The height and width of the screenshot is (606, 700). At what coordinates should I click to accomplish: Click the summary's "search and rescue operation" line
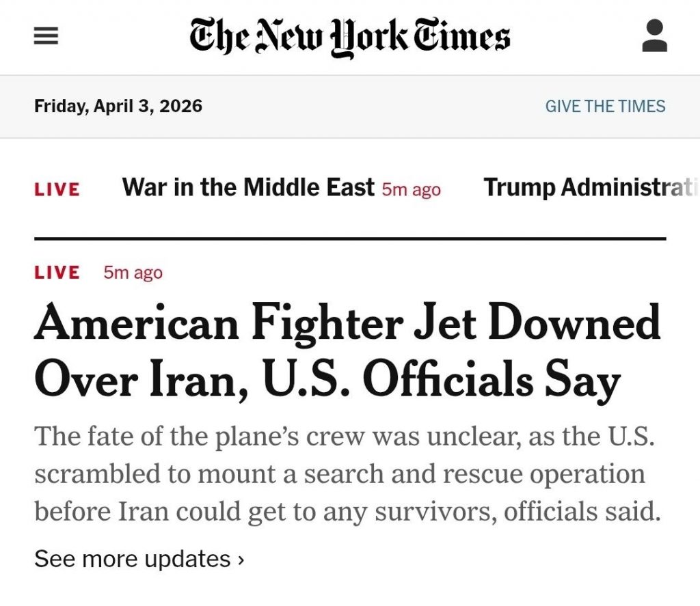(340, 473)
